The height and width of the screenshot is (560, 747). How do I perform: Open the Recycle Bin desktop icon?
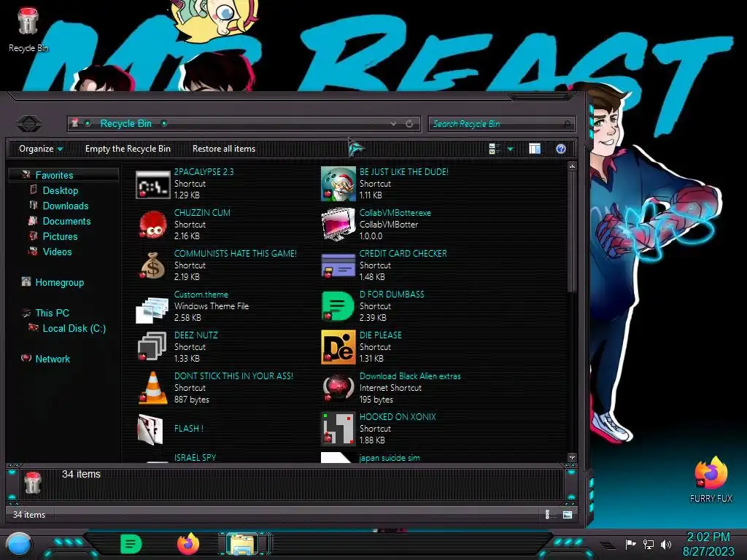pos(28,29)
